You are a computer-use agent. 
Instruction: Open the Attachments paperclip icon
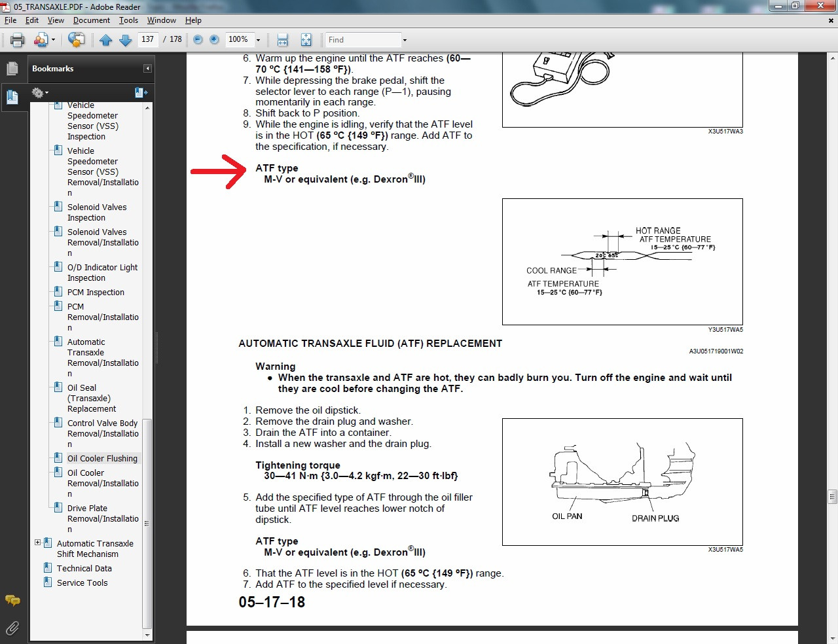tap(12, 629)
